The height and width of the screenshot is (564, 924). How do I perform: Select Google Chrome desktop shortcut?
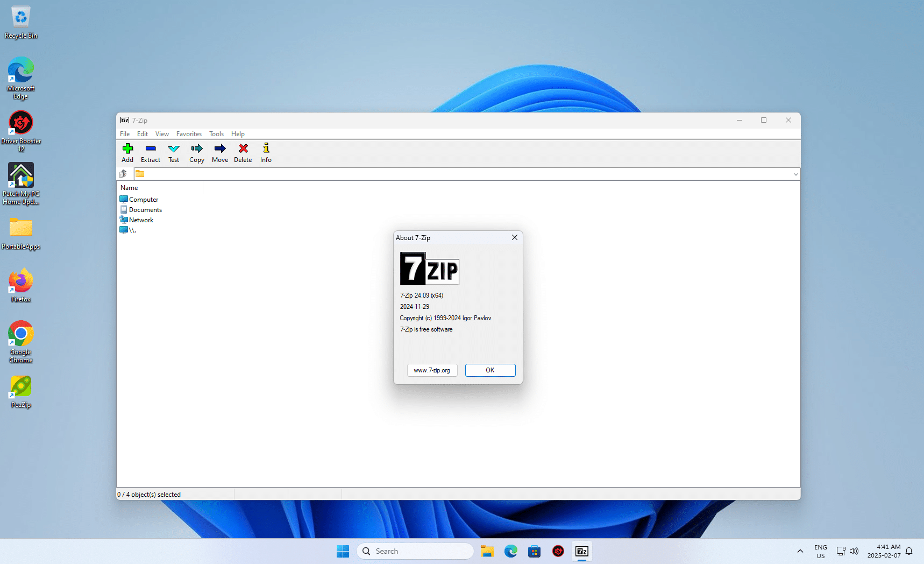[21, 342]
